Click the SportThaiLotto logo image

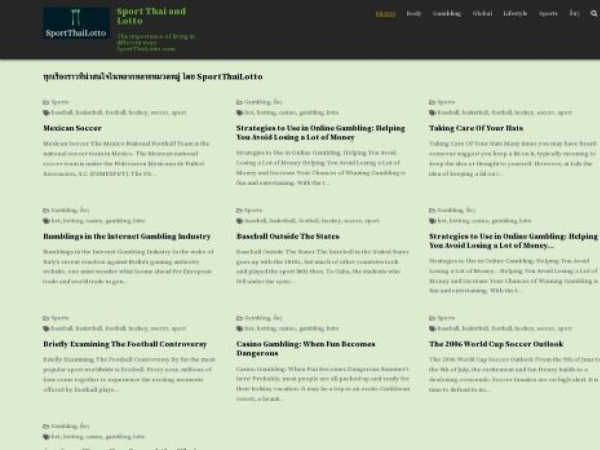pos(77,23)
